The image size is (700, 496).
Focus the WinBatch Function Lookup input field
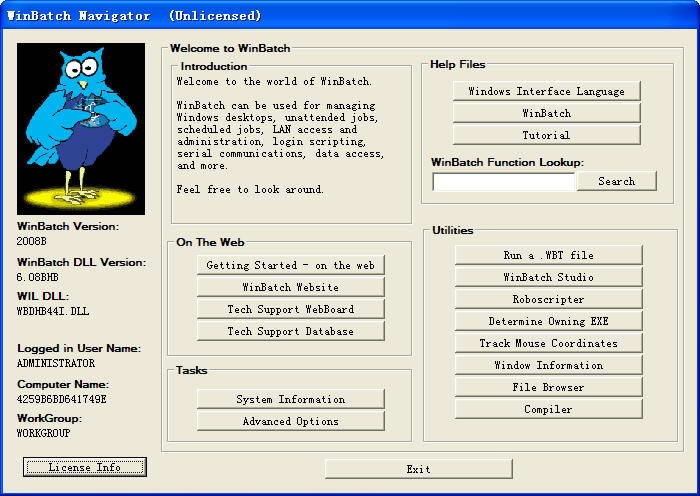[504, 182]
